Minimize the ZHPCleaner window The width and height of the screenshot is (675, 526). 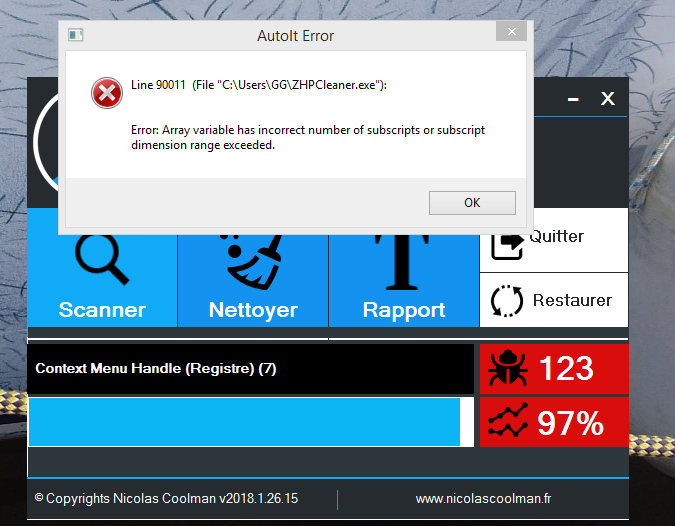(573, 99)
